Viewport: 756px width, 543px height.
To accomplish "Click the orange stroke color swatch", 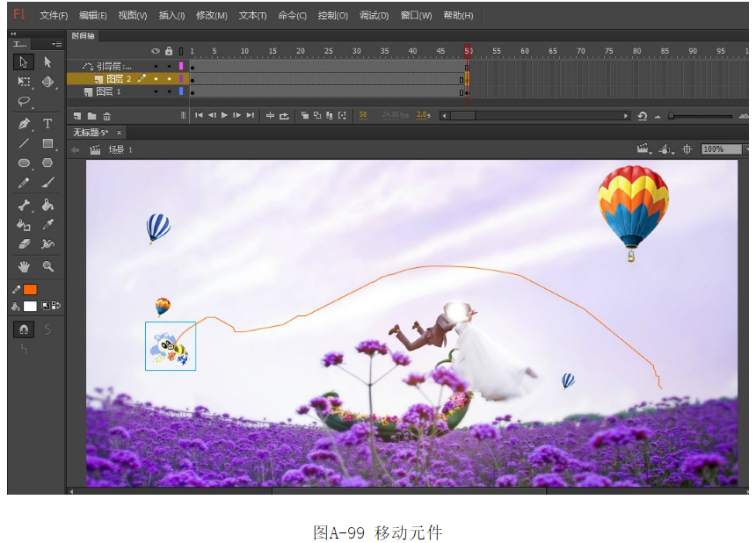I will [30, 289].
